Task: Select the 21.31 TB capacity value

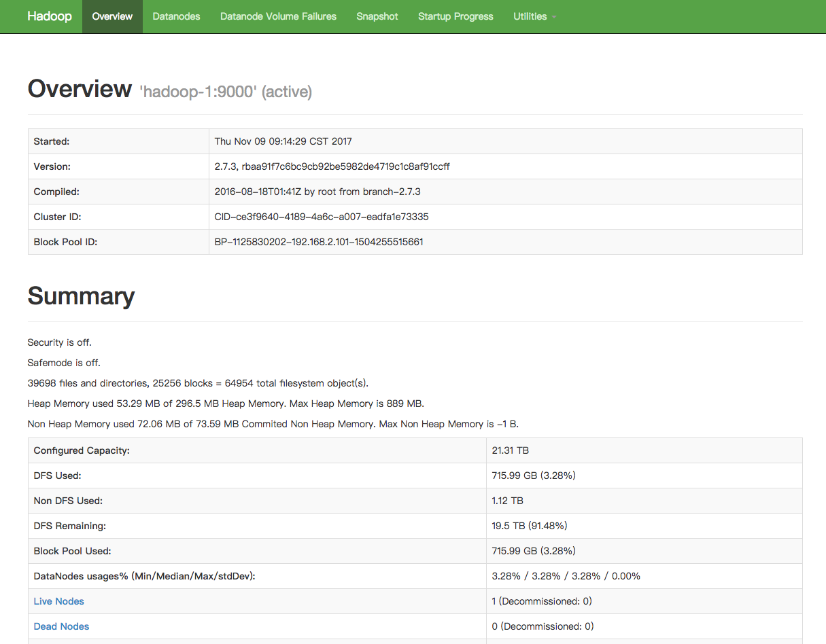Action: [x=511, y=450]
